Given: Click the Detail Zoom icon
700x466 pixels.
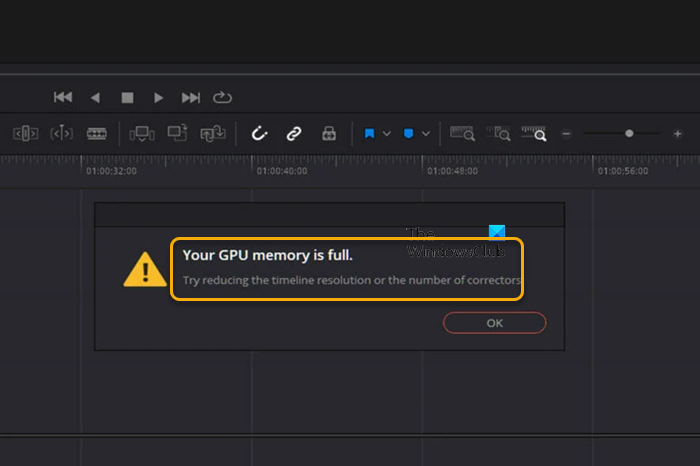Looking at the screenshot, I should [498, 133].
